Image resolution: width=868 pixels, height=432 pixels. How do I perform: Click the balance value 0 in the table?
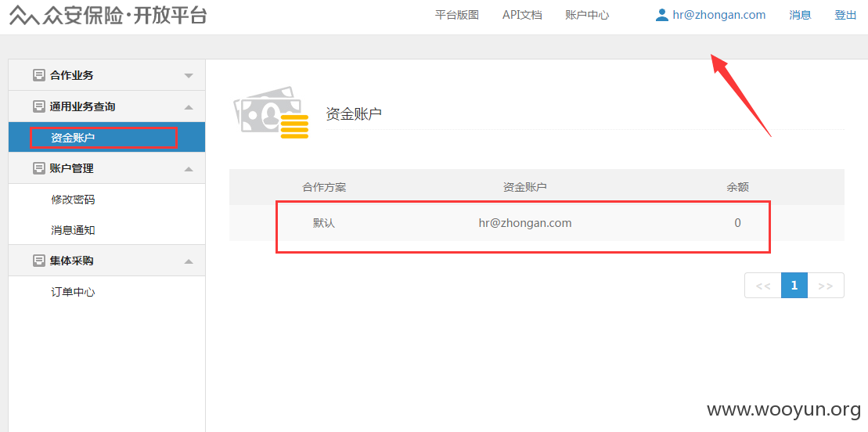[x=738, y=223]
